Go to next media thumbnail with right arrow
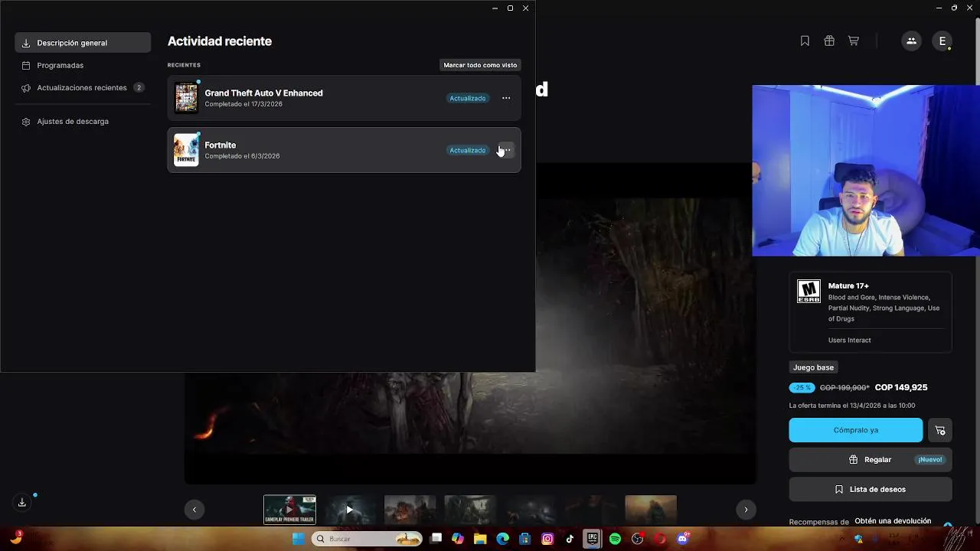The height and width of the screenshot is (551, 980). pyautogui.click(x=746, y=510)
